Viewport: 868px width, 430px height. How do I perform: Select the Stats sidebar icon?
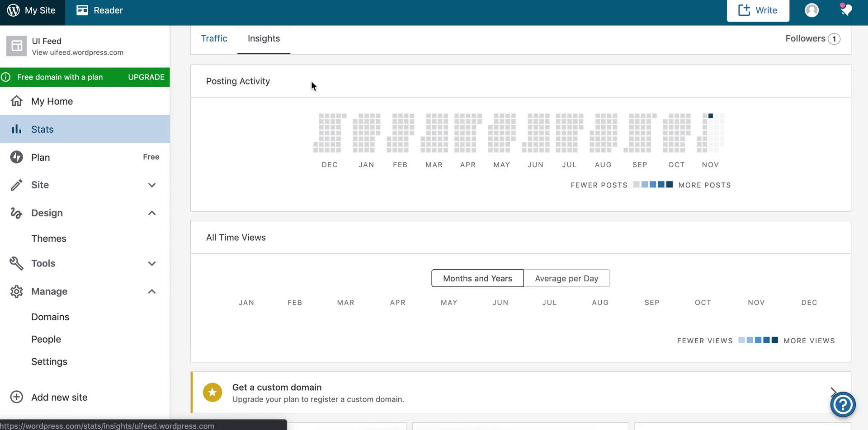pyautogui.click(x=16, y=129)
